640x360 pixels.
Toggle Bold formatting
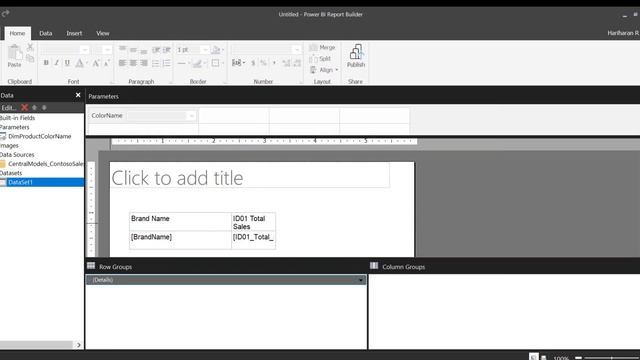[x=46, y=63]
